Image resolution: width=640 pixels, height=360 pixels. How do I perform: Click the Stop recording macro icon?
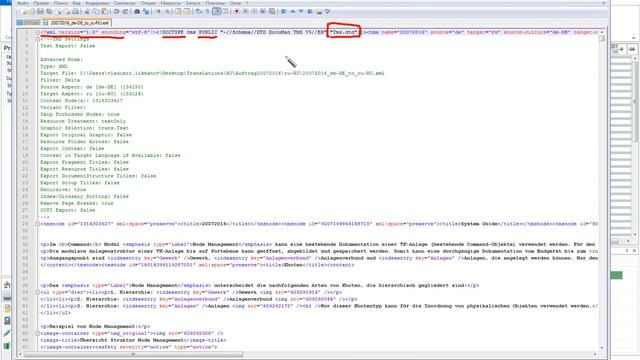pos(245,11)
